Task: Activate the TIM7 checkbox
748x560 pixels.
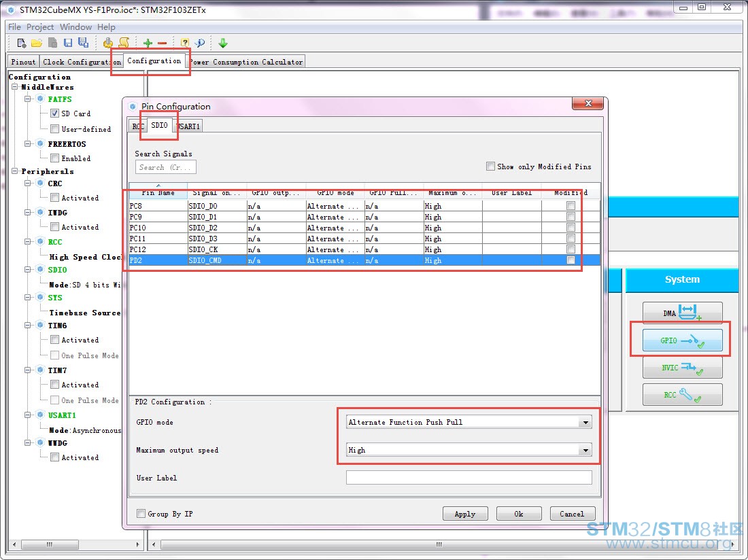Action: pos(55,384)
